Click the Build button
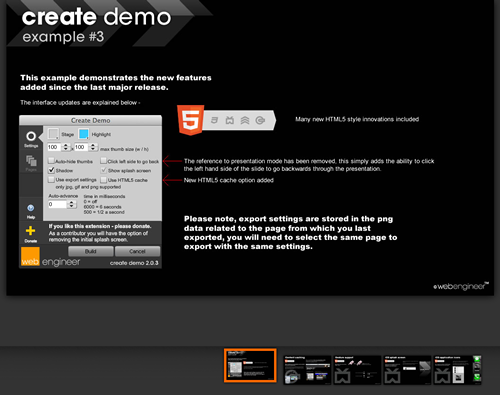The height and width of the screenshot is (395, 500). click(x=91, y=251)
